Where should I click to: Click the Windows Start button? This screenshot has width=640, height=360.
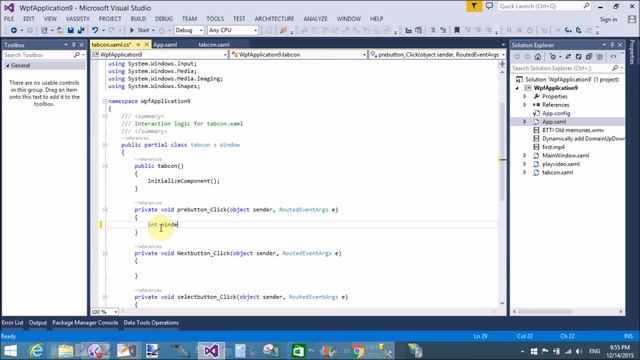(11, 351)
